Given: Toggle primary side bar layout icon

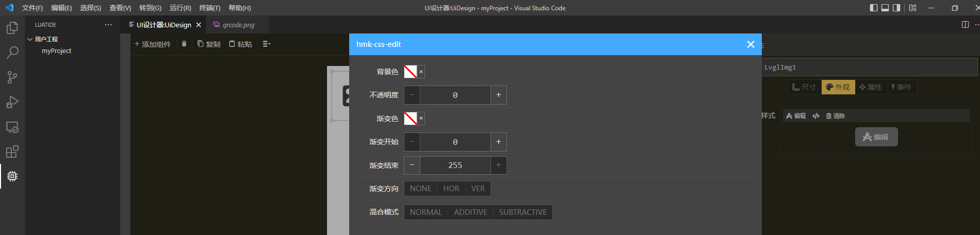Looking at the screenshot, I should [x=874, y=8].
